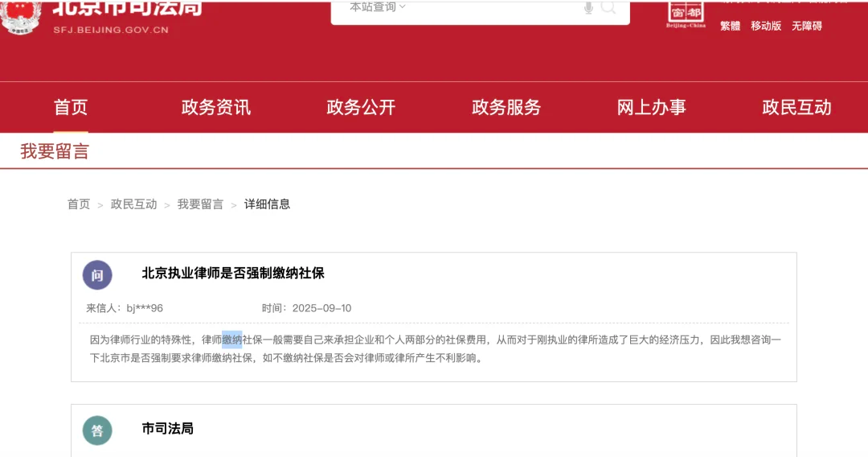
Task: Click the SFJ.BEIJING.GOV.CN site address text
Action: tap(111, 30)
